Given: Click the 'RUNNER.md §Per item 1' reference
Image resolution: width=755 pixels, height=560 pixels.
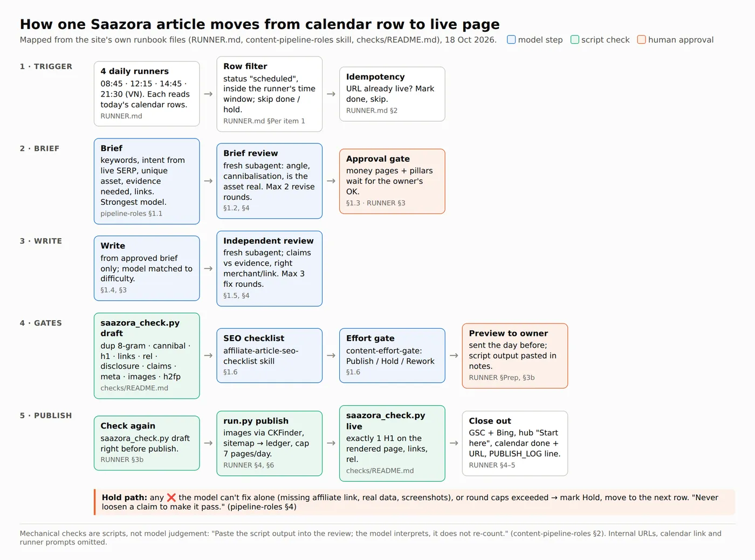Looking at the screenshot, I should (264, 121).
